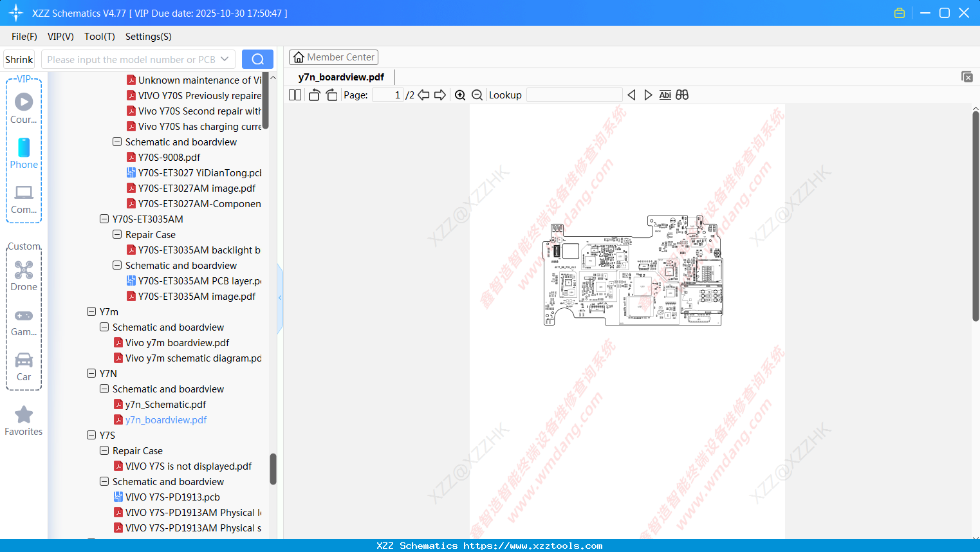Open the xzztools.com link in status bar

(533, 546)
